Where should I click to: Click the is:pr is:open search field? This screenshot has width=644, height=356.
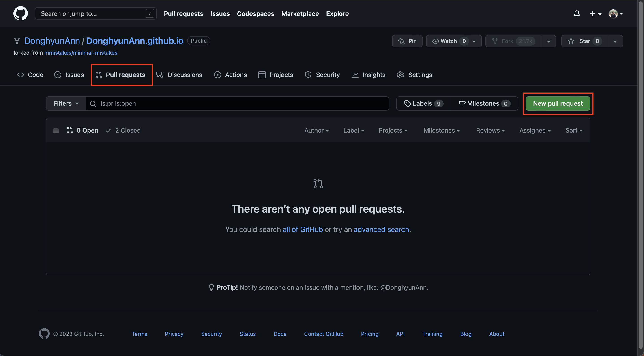238,103
